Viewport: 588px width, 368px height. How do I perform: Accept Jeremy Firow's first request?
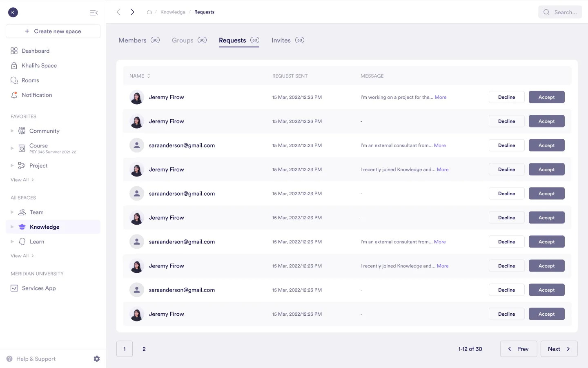(546, 97)
